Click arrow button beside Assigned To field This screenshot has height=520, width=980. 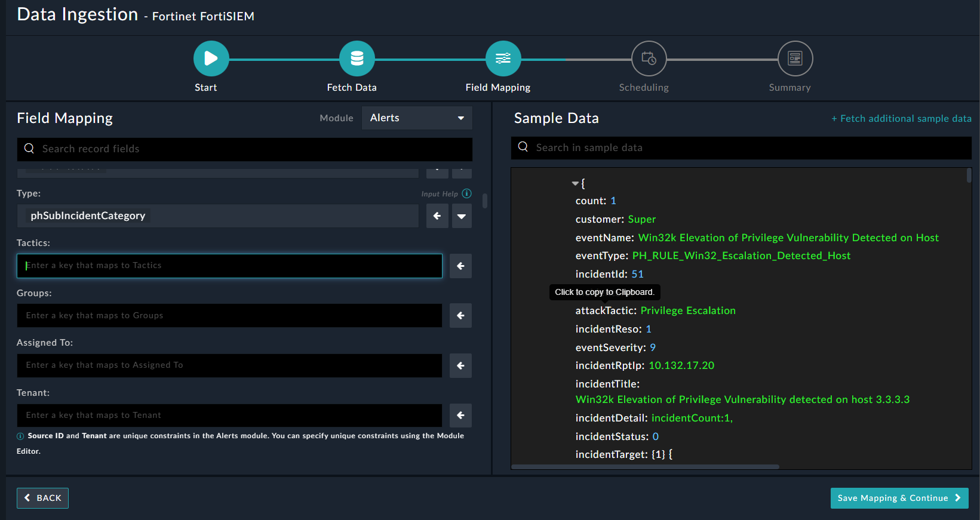tap(460, 365)
